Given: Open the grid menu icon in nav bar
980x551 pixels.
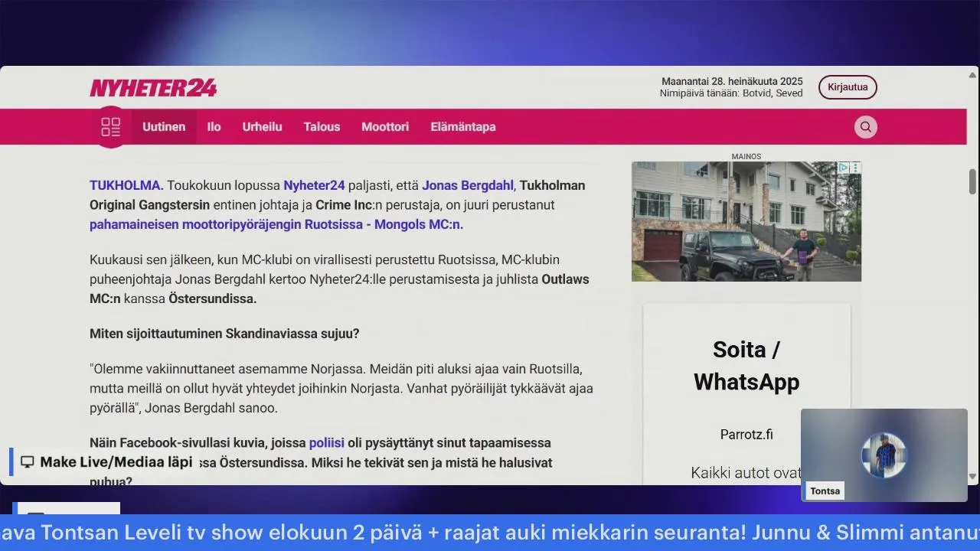Looking at the screenshot, I should tap(111, 127).
